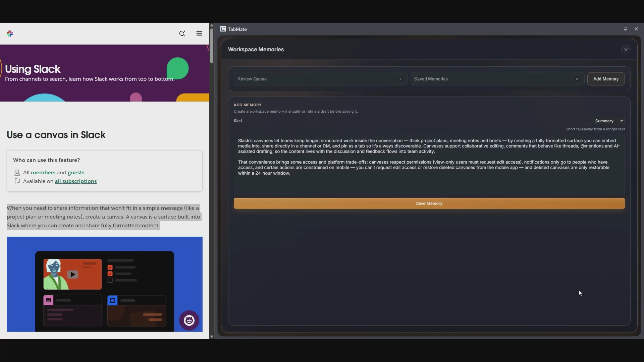Open the hamburger menu in Slack help
The image size is (644, 362).
199,33
